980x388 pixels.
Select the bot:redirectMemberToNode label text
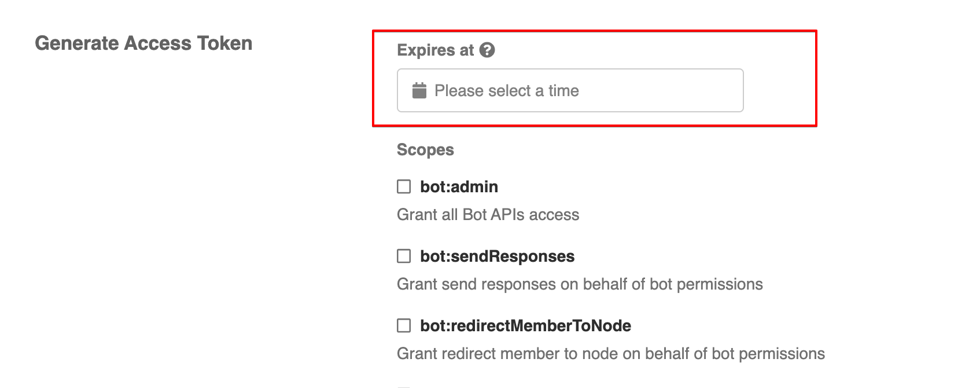525,325
